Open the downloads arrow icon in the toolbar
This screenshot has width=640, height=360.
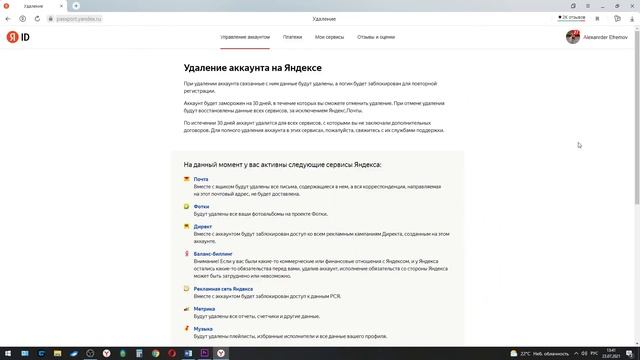(x=632, y=19)
